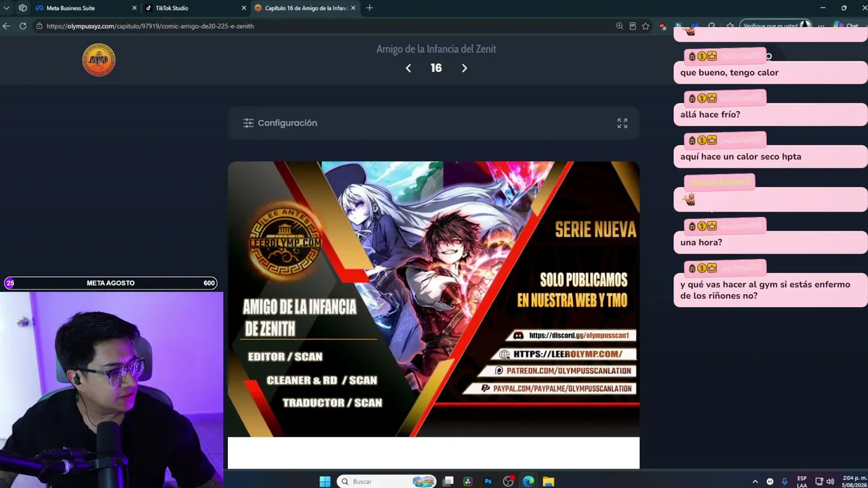Close the Meta Business Suite tab

134,8
